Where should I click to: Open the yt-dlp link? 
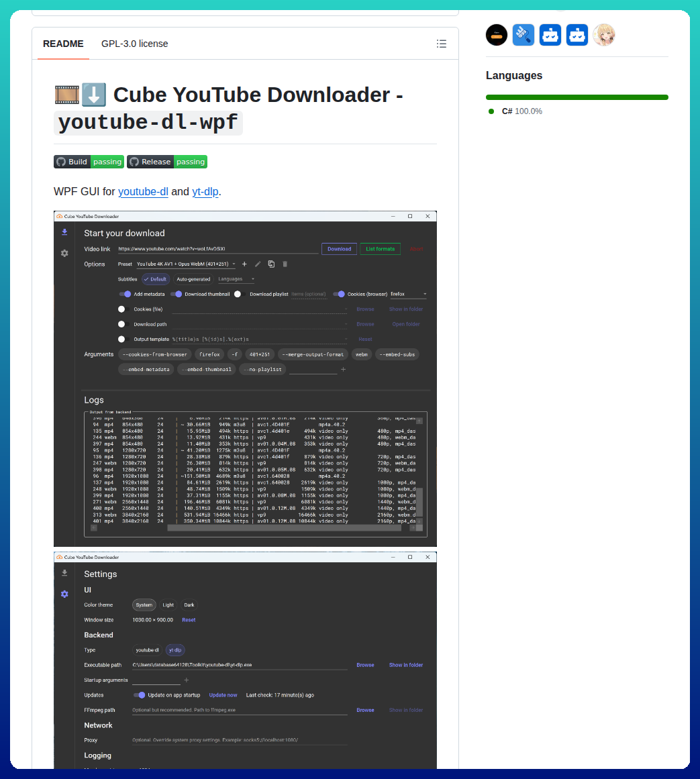pos(205,192)
